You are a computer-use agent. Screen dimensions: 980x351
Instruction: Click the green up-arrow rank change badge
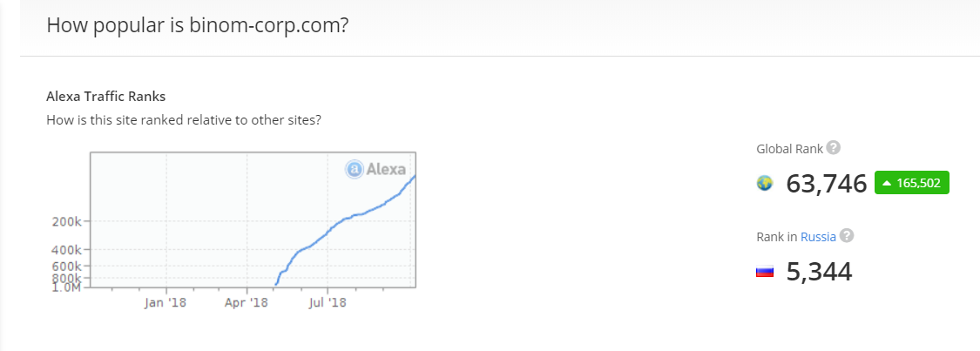click(911, 183)
